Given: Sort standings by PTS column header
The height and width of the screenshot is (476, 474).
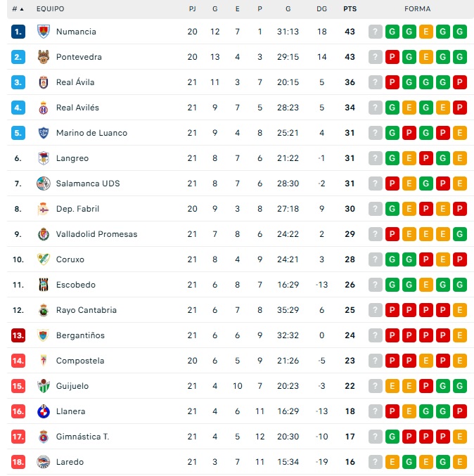Looking at the screenshot, I should pos(350,9).
